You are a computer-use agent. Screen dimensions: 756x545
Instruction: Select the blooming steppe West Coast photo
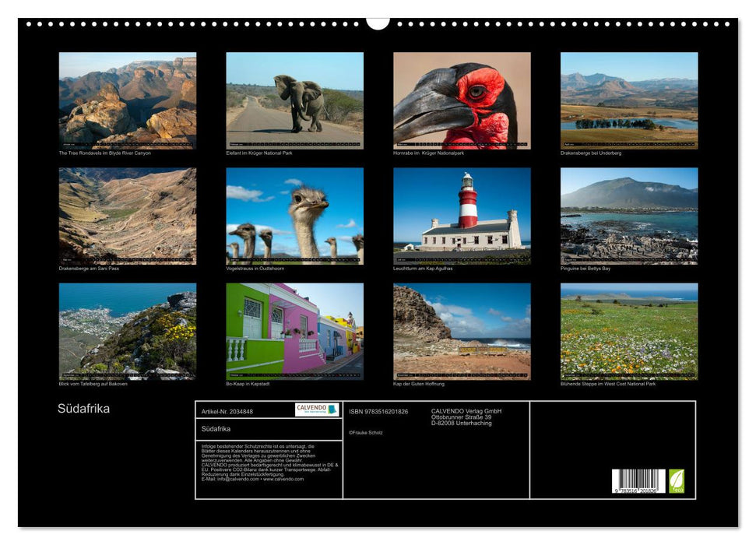coord(629,331)
